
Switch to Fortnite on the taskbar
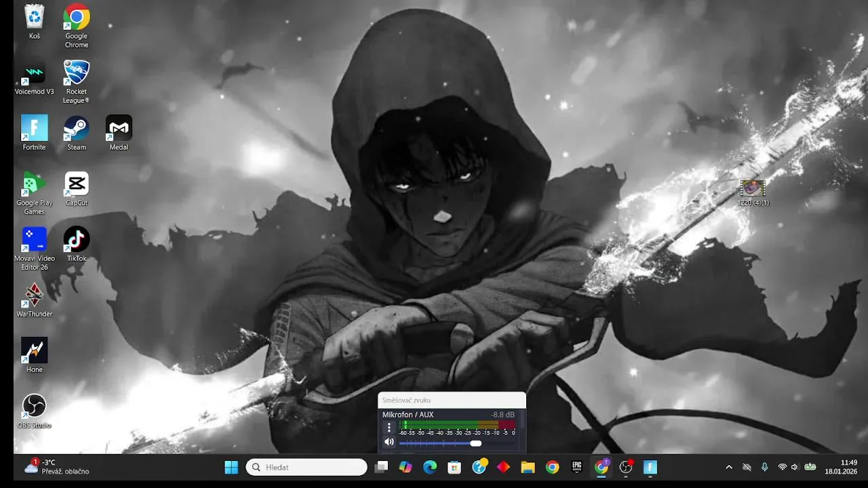pos(650,467)
